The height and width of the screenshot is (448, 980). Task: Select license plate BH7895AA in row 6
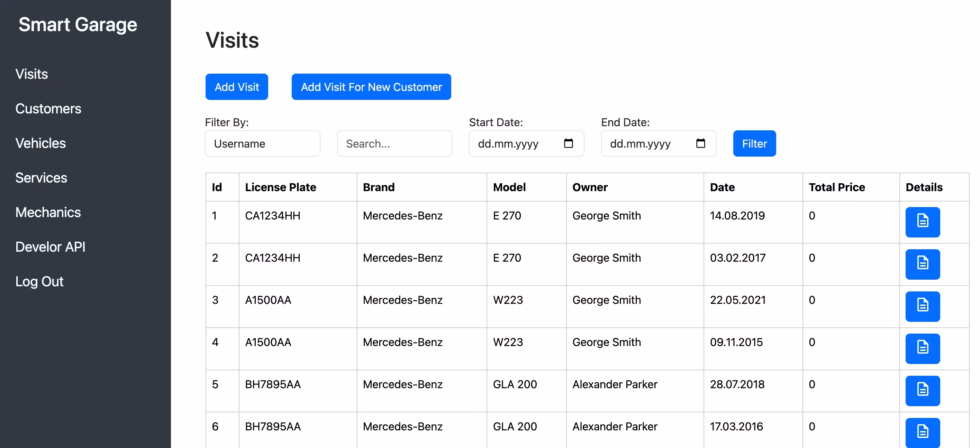273,427
